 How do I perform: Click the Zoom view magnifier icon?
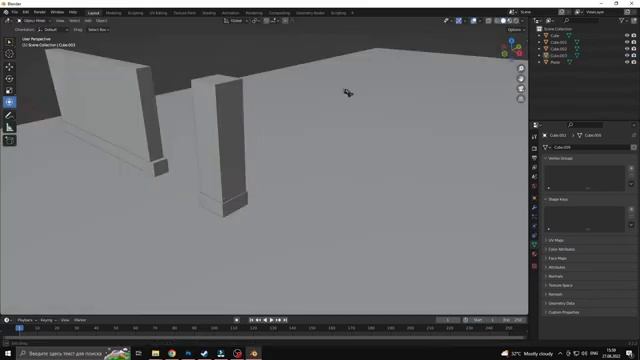(521, 68)
